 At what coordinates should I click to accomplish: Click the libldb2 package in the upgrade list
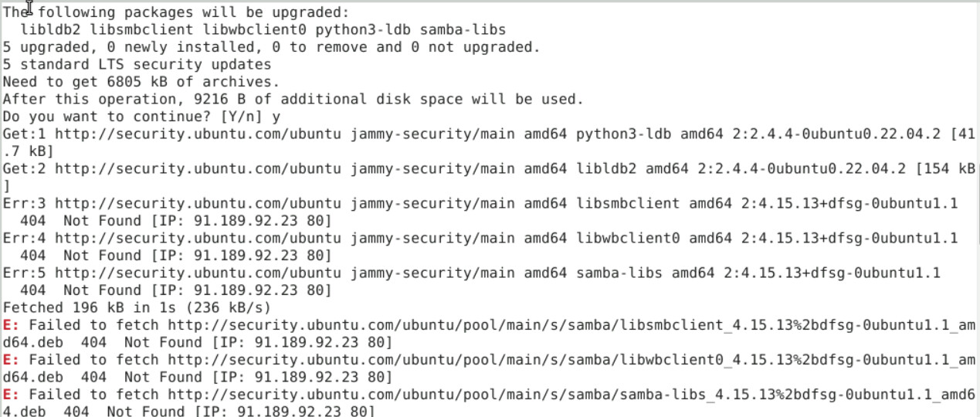52,29
